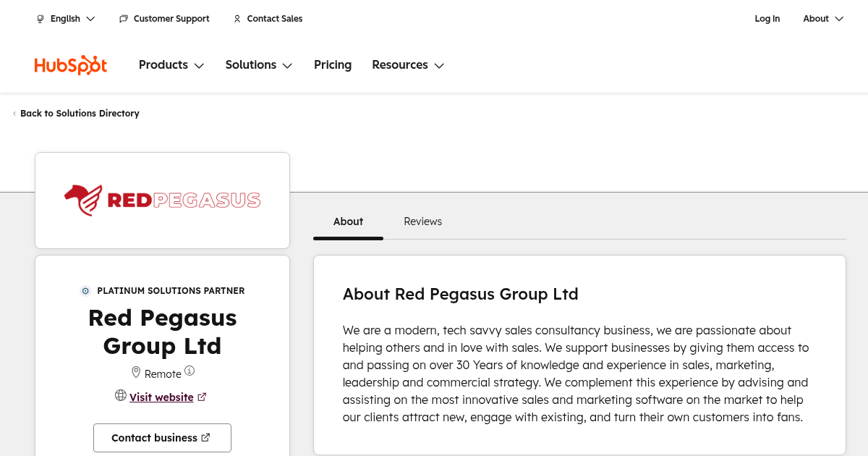Click the Red Pegasus logo image
Viewport: 868px width, 456px height.
click(162, 200)
